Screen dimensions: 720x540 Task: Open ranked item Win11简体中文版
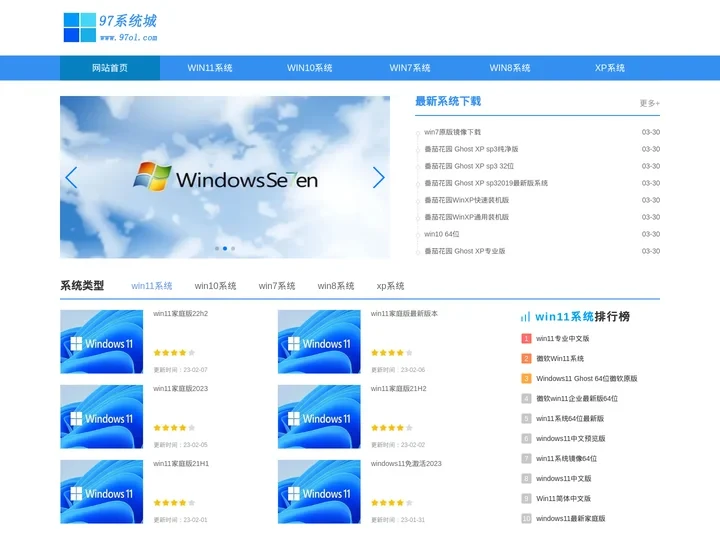click(563, 499)
